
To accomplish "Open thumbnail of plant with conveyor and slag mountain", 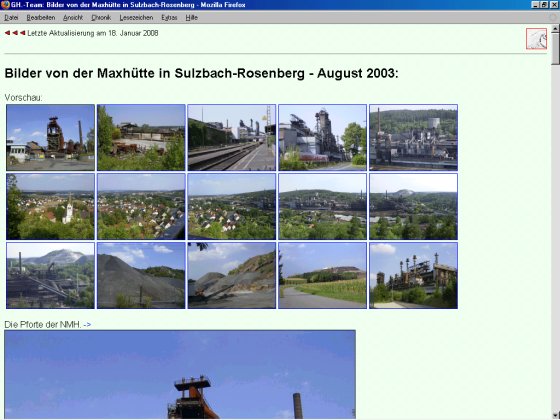I will (x=50, y=275).
